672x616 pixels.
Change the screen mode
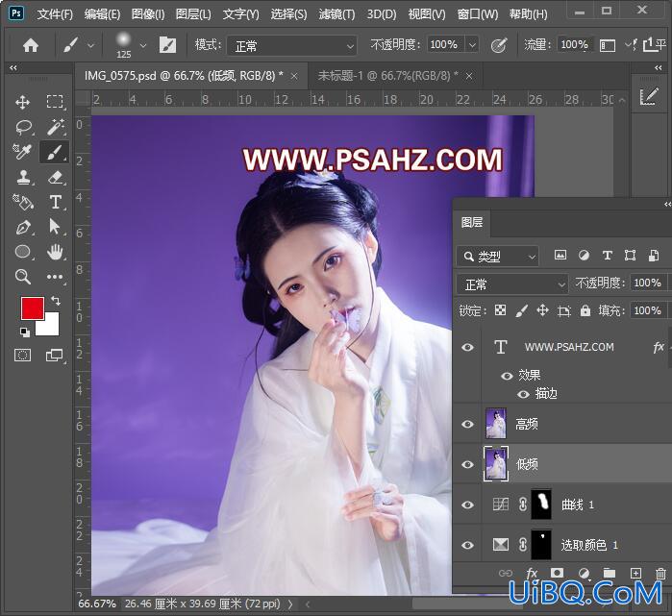coord(55,356)
